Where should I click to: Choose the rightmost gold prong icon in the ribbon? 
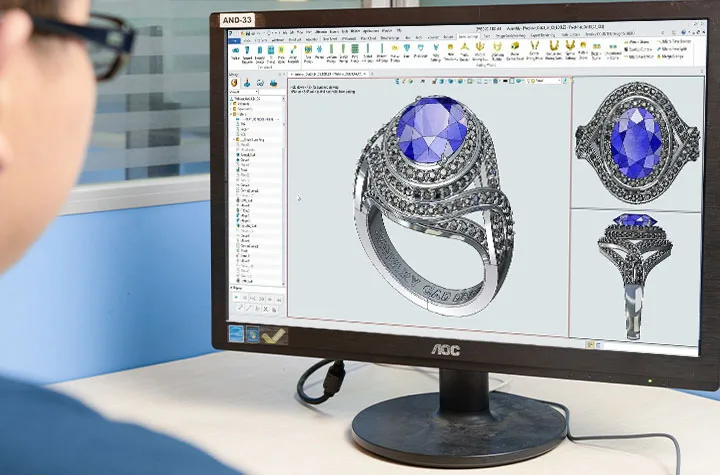pos(570,46)
